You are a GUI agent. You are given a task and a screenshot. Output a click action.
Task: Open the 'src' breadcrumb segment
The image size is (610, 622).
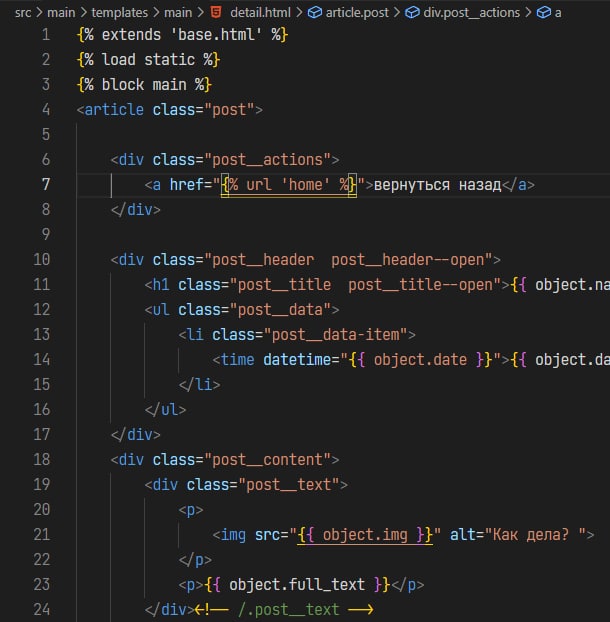(23, 13)
